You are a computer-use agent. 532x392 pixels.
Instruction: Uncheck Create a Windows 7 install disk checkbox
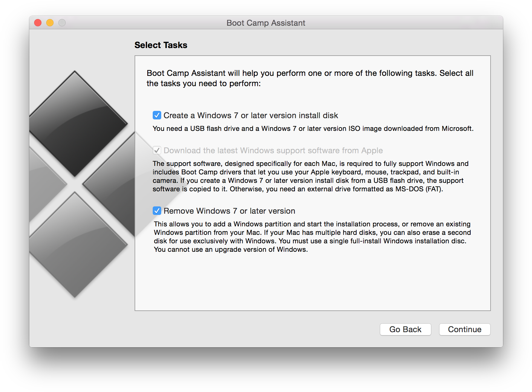tap(157, 115)
